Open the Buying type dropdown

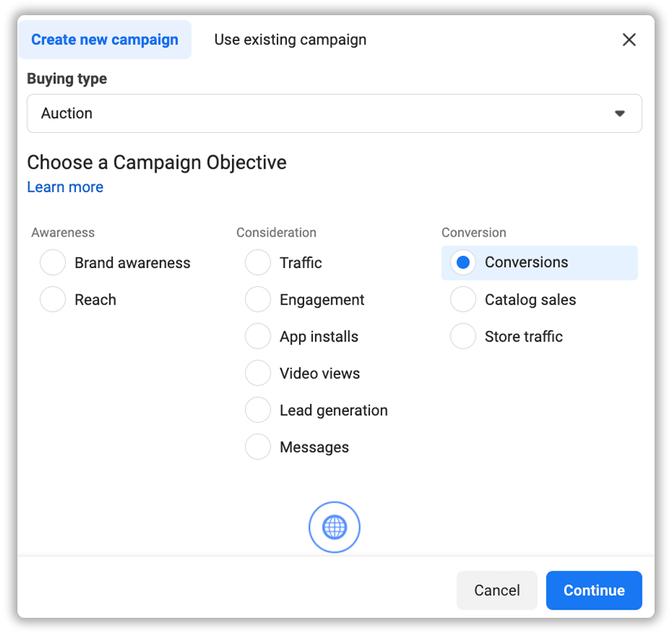(x=334, y=112)
